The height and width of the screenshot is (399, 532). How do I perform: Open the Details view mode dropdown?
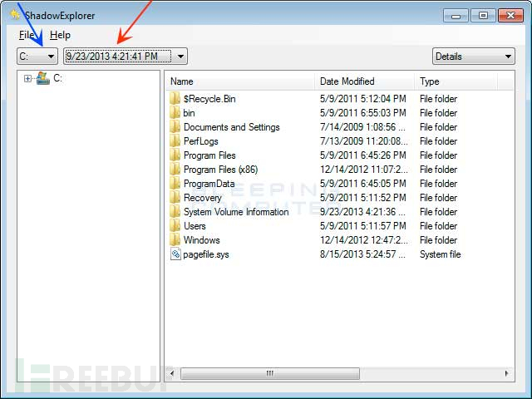[x=474, y=56]
